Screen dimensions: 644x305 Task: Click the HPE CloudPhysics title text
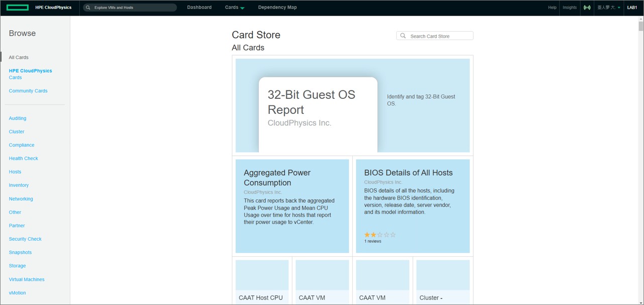pos(53,8)
